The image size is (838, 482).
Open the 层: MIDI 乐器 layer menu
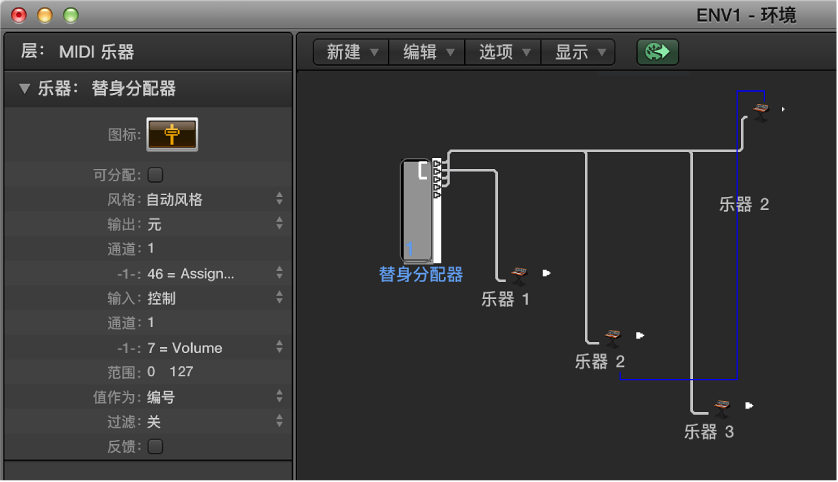77,52
